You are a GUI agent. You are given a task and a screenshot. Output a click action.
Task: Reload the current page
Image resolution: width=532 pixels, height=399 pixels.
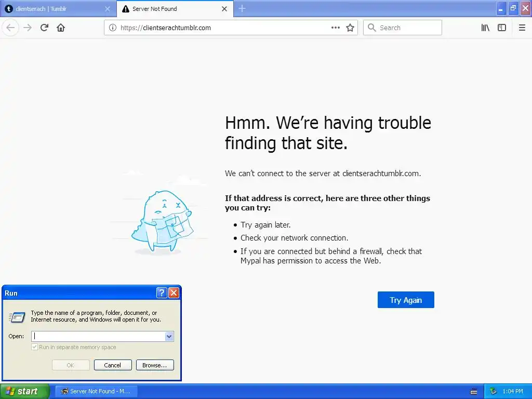[45, 28]
